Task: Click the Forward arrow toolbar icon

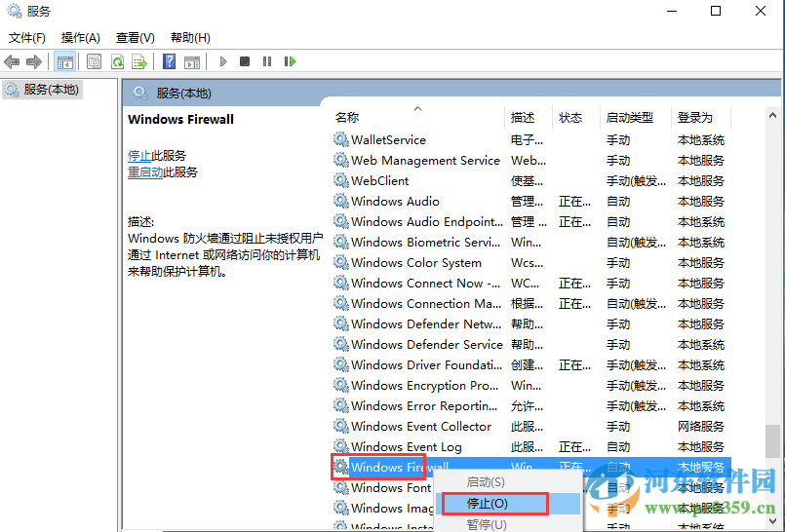Action: coord(34,62)
